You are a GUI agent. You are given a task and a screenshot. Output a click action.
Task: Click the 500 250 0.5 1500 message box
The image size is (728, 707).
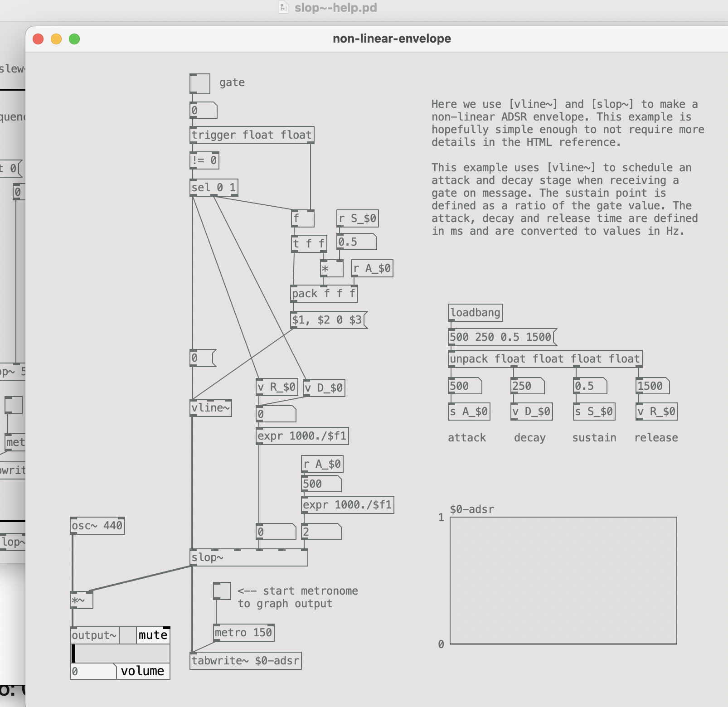pos(502,337)
